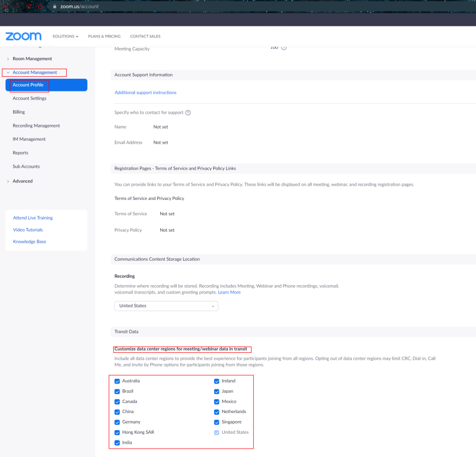
Task: Open Plans & Pricing page
Action: (104, 36)
